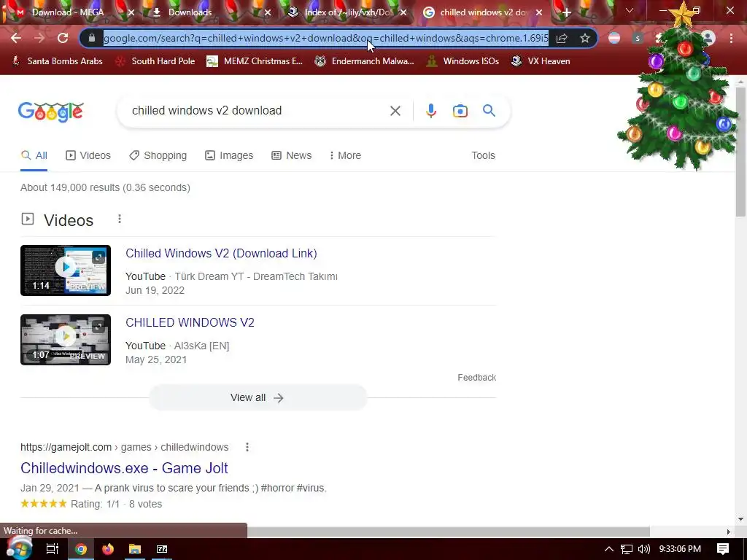The height and width of the screenshot is (560, 747).
Task: Open MEMZ Christmas E... bookmark
Action: point(255,61)
